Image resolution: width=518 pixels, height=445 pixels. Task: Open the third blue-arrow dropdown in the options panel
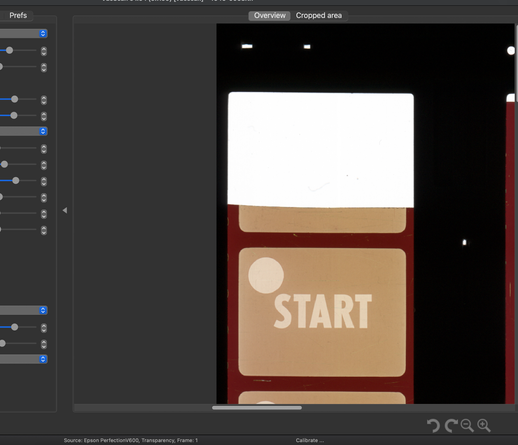click(x=23, y=310)
